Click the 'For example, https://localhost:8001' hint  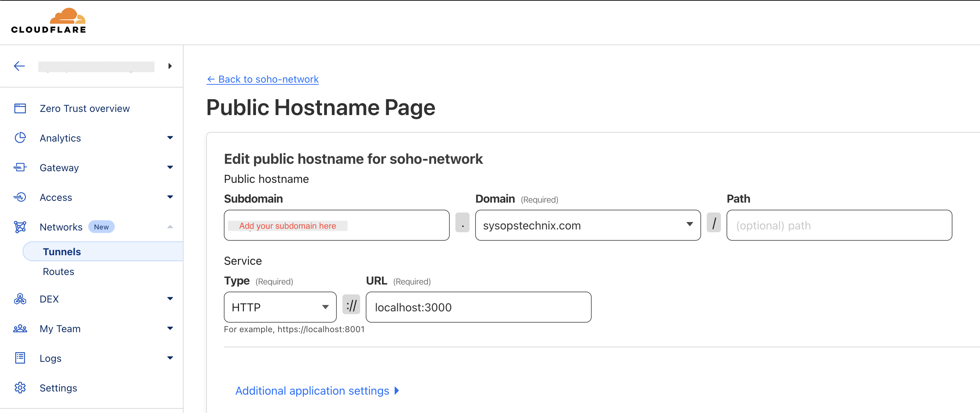294,329
